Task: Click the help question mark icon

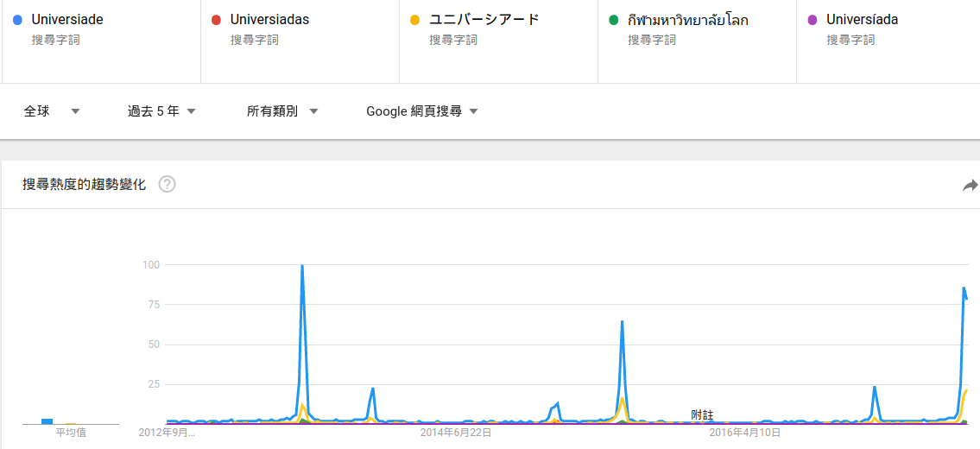Action: tap(168, 184)
